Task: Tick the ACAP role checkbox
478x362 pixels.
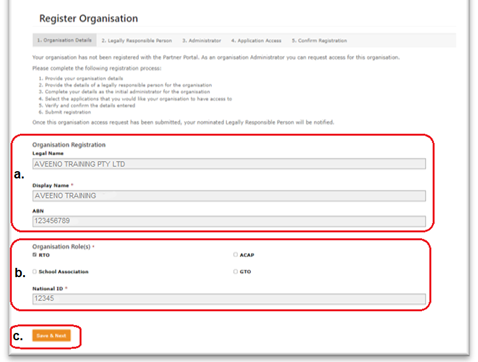Action: pos(235,255)
